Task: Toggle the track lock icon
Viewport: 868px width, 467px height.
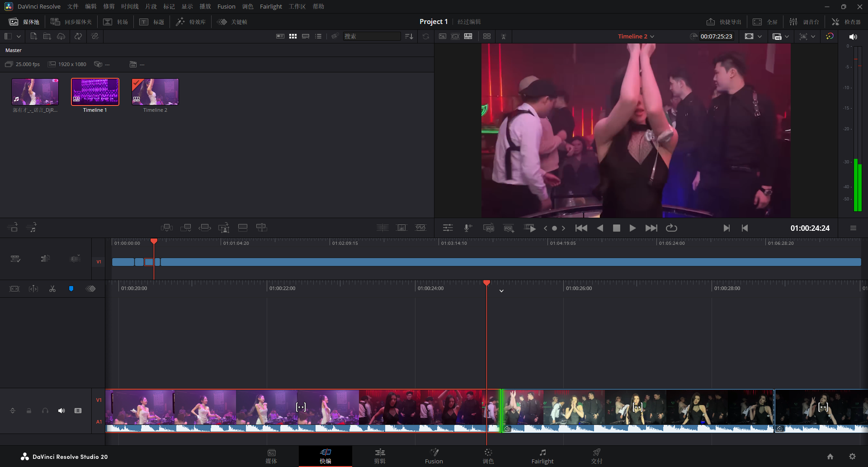Action: (x=29, y=411)
